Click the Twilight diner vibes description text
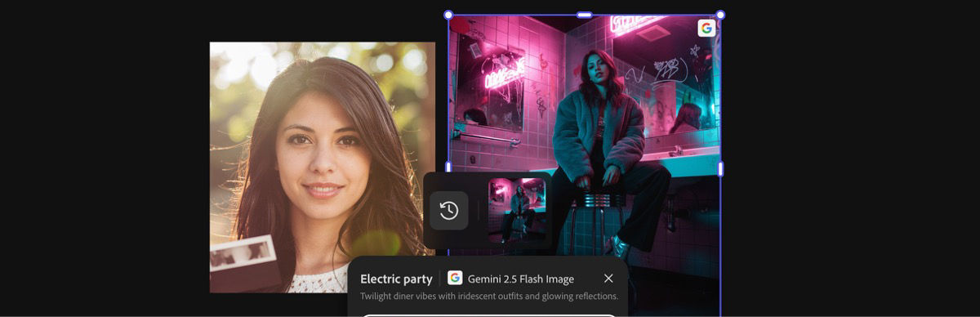 tap(489, 297)
